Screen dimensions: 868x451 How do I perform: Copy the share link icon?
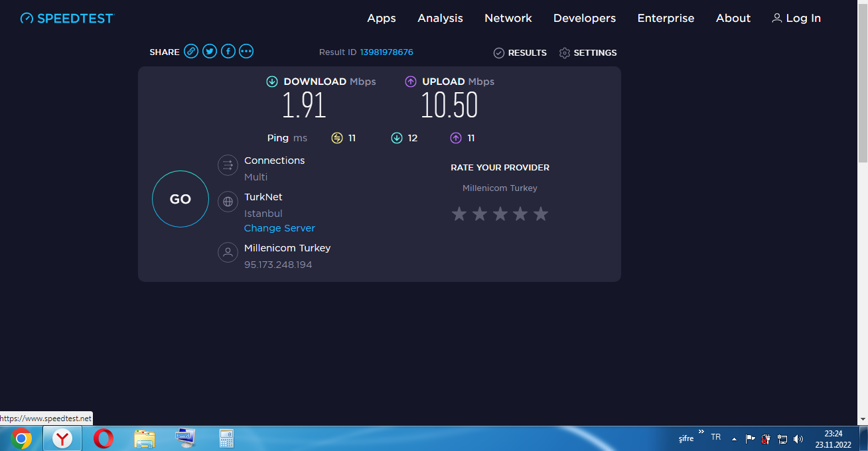pos(191,52)
